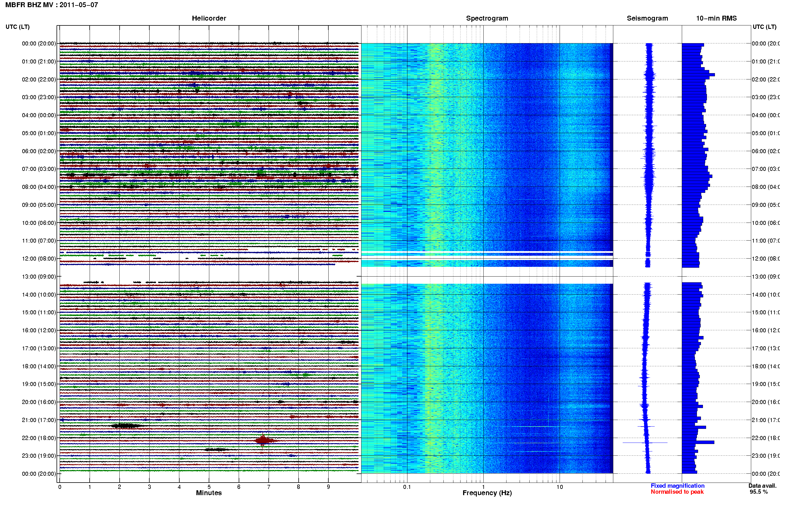Click the "2" tick on the Minutes axis
The height and width of the screenshot is (508, 812).
(120, 487)
